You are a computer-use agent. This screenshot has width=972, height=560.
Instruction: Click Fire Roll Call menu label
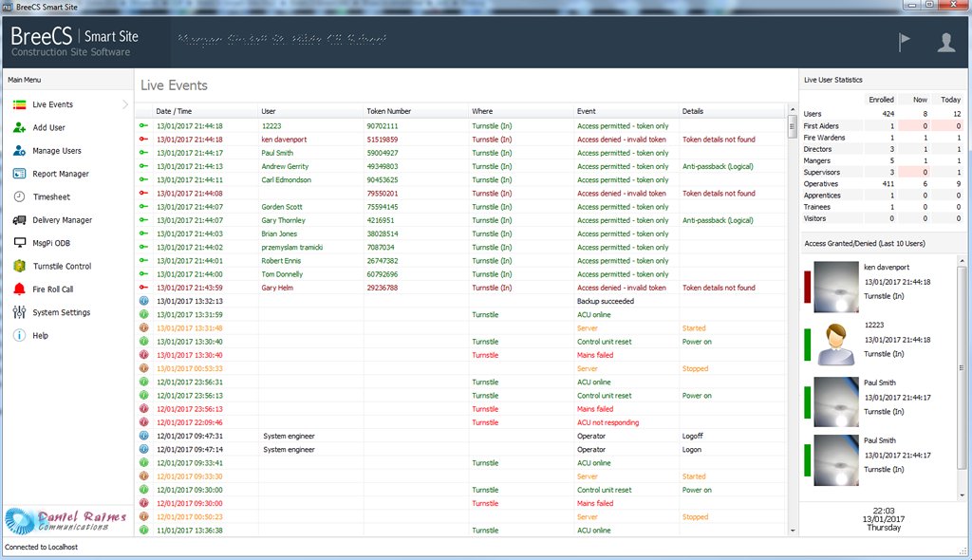[53, 289]
